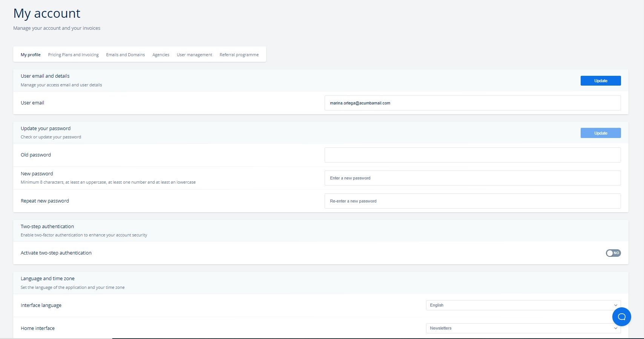Click the 'User email and details' section title
Image resolution: width=644 pixels, height=339 pixels.
coord(45,76)
